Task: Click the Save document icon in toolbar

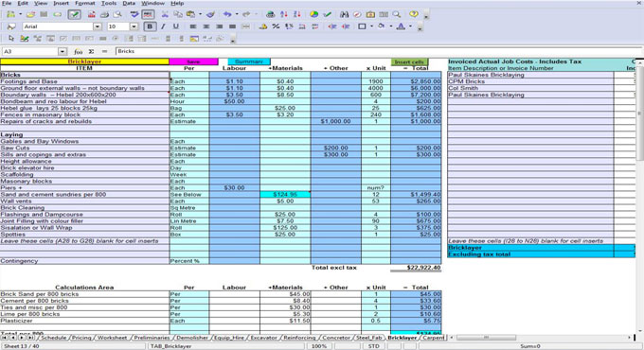Action: [x=44, y=14]
